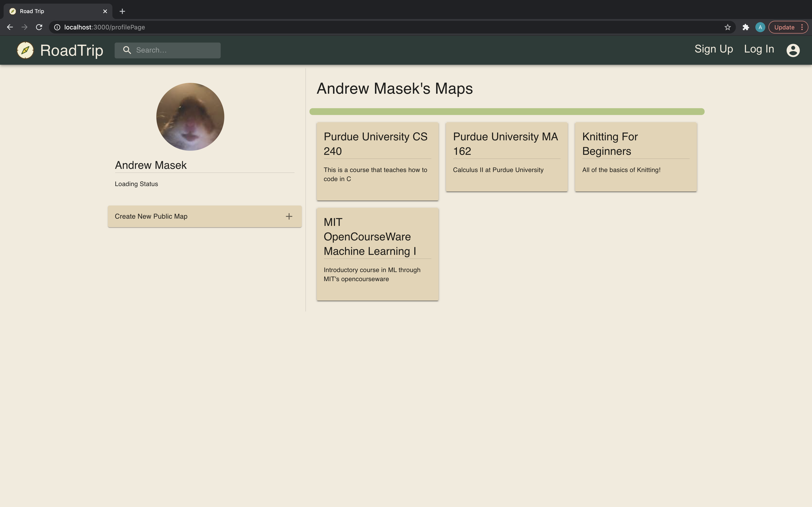Click the RoadTrip compass logo icon
The height and width of the screenshot is (507, 812).
[x=25, y=50]
